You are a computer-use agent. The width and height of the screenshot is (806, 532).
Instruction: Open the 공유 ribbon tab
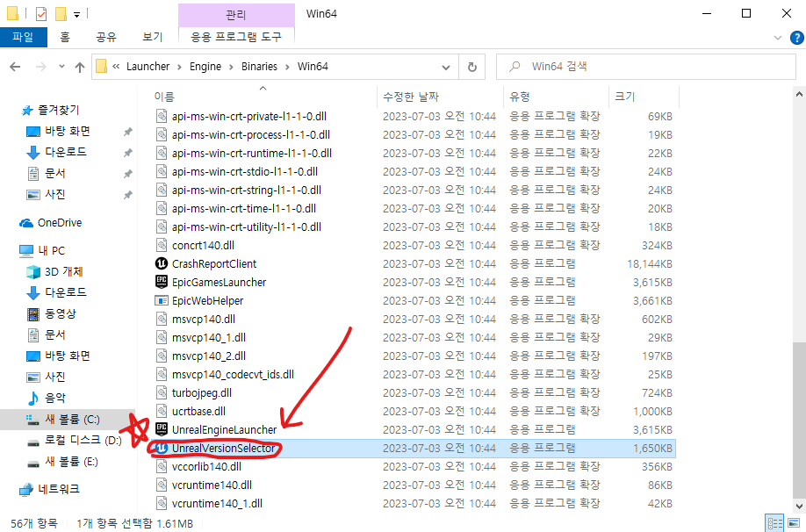point(106,37)
